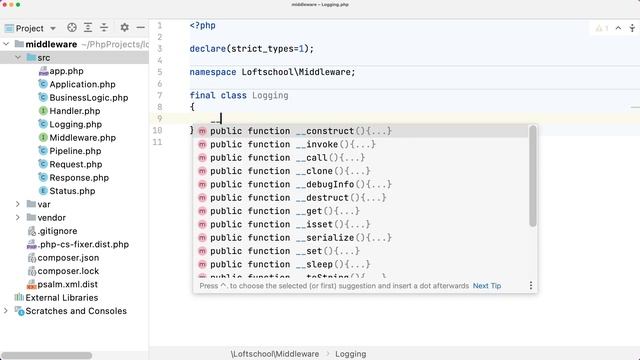Choose __clone completion suggestion
Viewport: 640px width, 360px height.
pyautogui.click(x=361, y=171)
